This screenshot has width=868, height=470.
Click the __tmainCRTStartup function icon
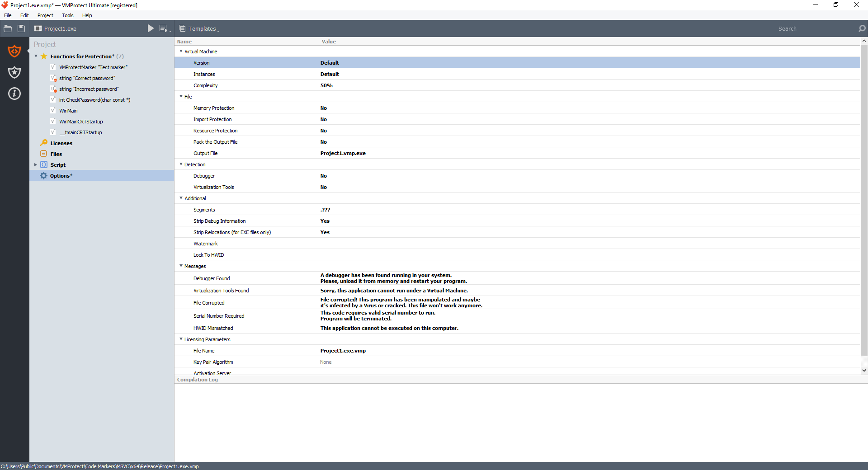(53, 132)
